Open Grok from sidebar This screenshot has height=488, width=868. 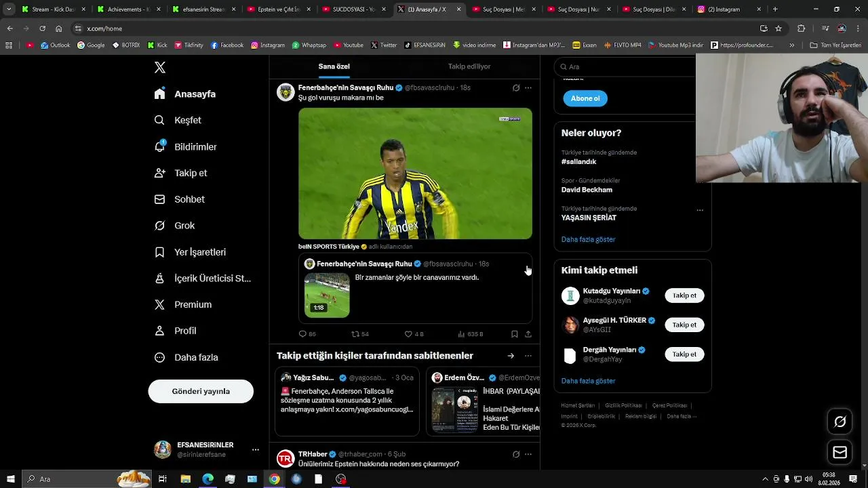[x=174, y=226]
